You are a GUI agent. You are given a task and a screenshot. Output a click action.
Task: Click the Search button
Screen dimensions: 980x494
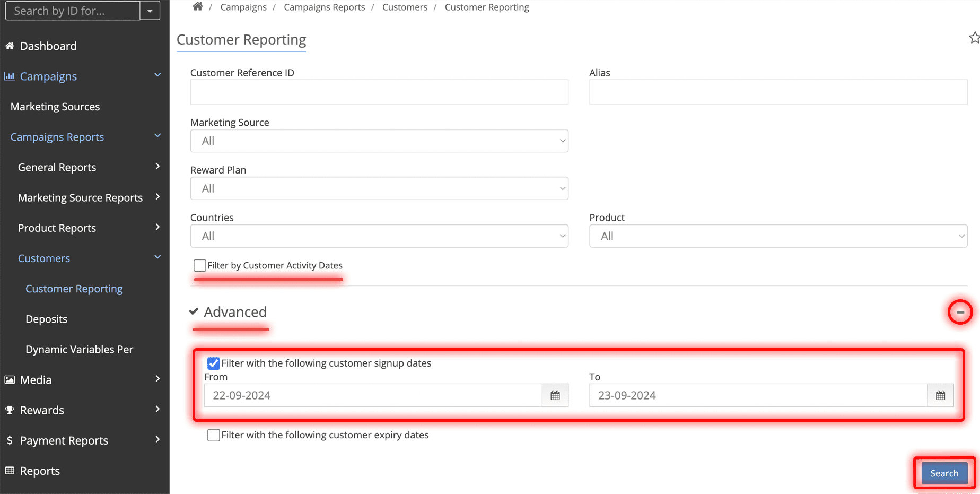pyautogui.click(x=944, y=473)
